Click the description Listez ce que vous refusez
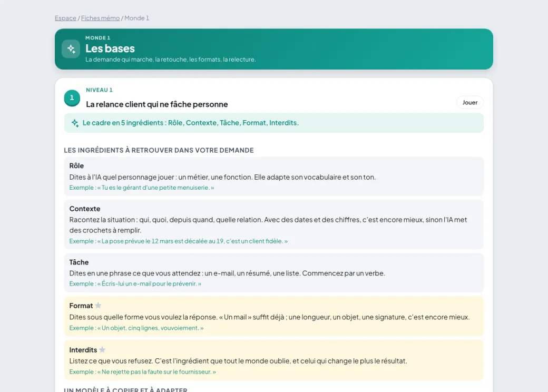This screenshot has height=392, width=548. click(x=238, y=361)
